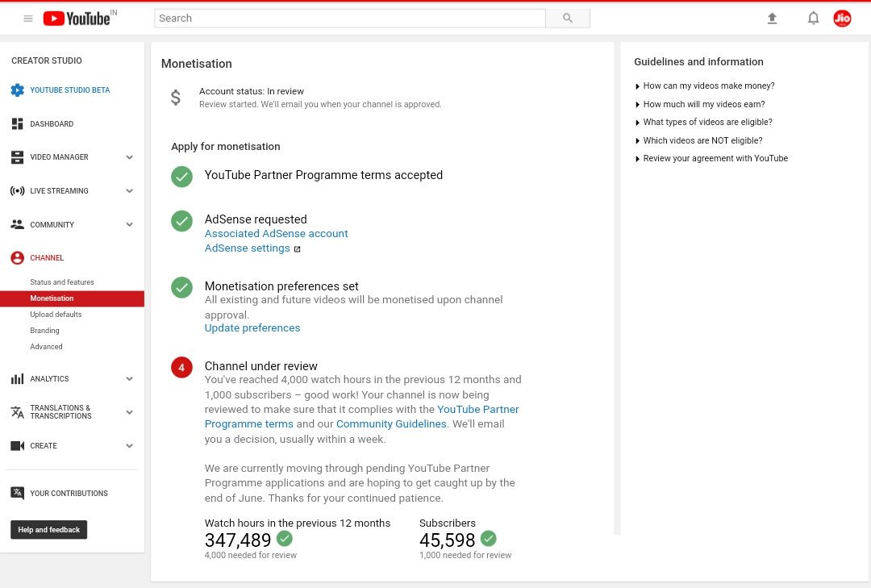Open Branding submenu item
Image resolution: width=871 pixels, height=588 pixels.
tap(44, 331)
